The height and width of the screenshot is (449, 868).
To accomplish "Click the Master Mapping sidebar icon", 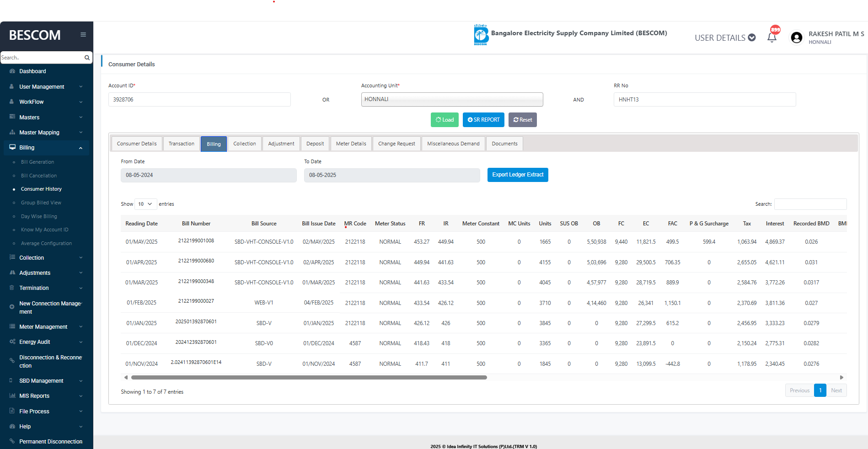I will click(12, 132).
